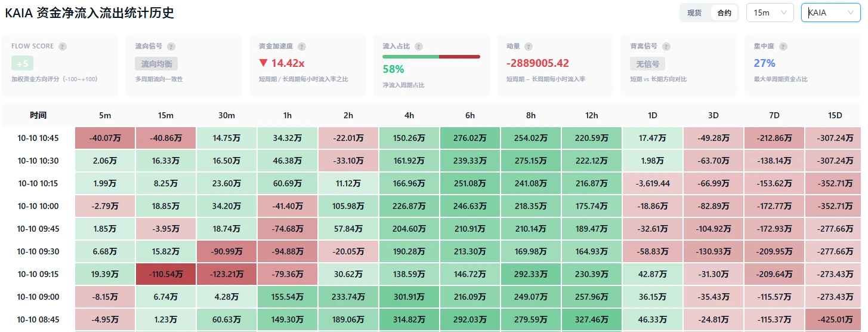Screen dimensions: 868x332
Task: Open help icon next to 集中度
Action: 783,47
